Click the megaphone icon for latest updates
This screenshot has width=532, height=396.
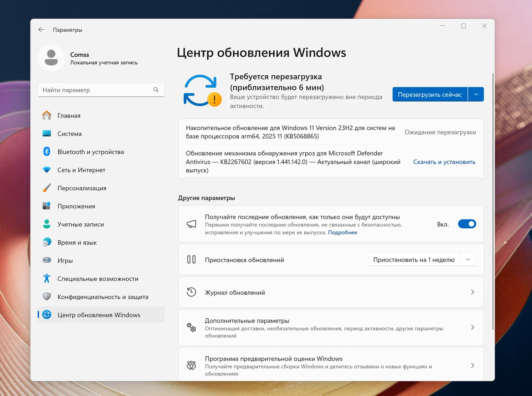(x=192, y=224)
